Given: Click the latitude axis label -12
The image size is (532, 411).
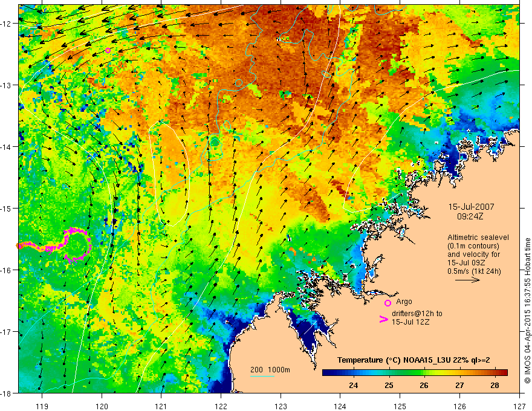Looking at the screenshot, I should 7,24.
